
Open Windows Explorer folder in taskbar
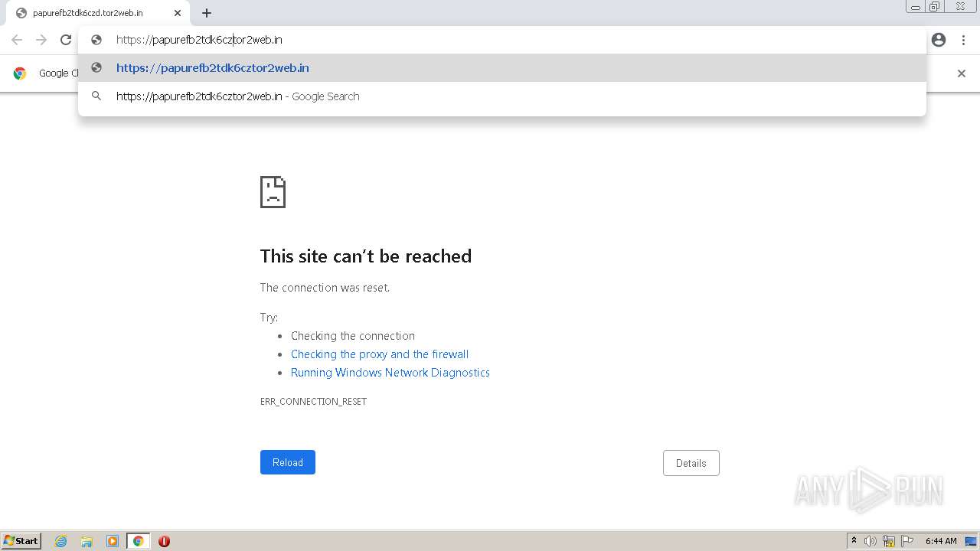click(x=87, y=541)
